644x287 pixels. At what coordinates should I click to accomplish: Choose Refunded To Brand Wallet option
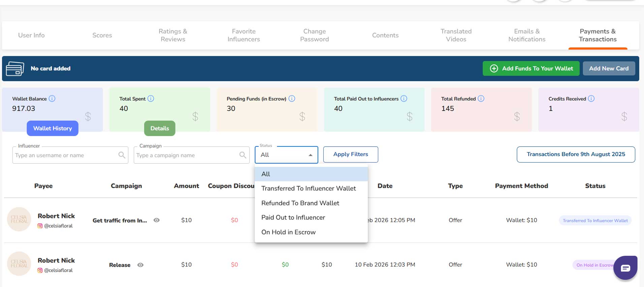coord(311,203)
